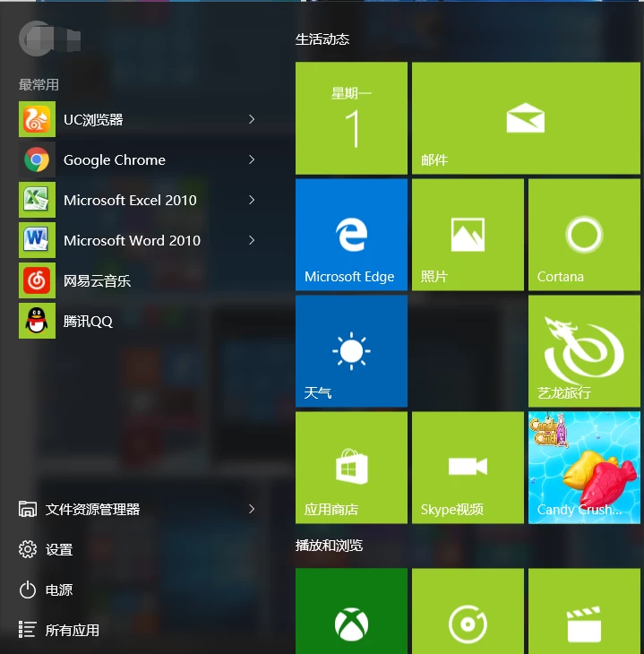This screenshot has width=644, height=654.
Task: Expand Microsoft Word 2010 jump list arrow
Action: click(252, 240)
